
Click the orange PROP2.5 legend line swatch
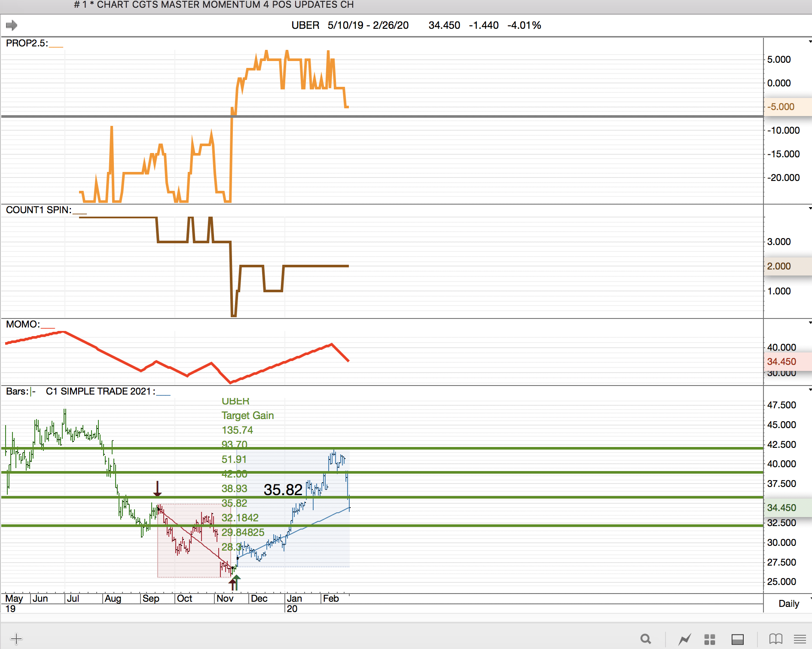(x=56, y=46)
